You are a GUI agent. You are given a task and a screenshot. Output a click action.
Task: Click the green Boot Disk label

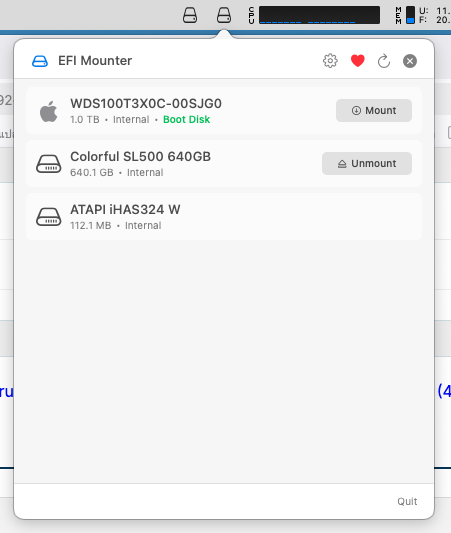point(187,119)
